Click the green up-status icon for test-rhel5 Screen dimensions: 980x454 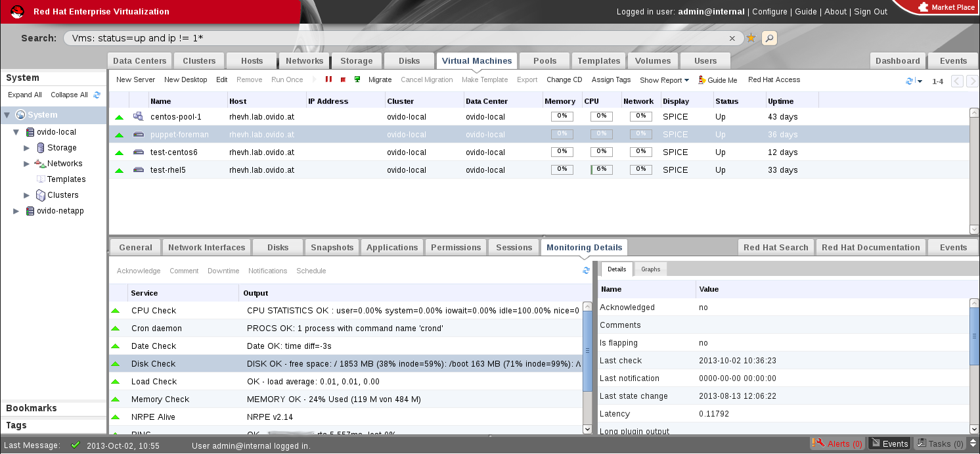tap(119, 170)
